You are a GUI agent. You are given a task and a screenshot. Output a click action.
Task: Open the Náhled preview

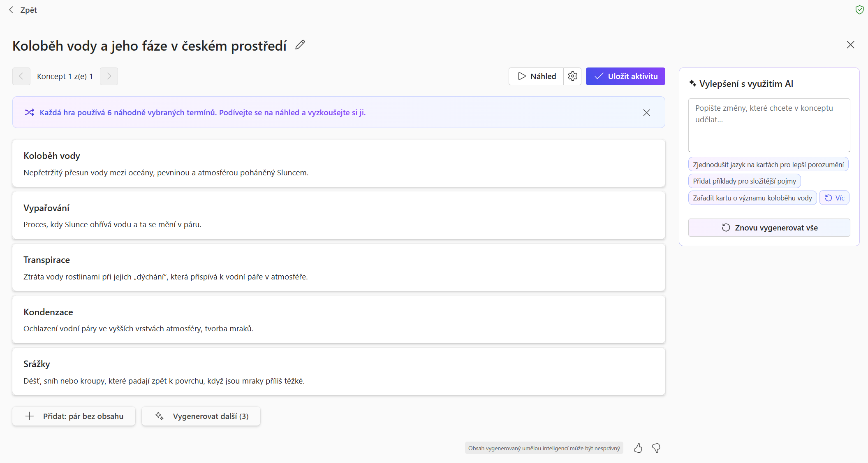(x=536, y=76)
